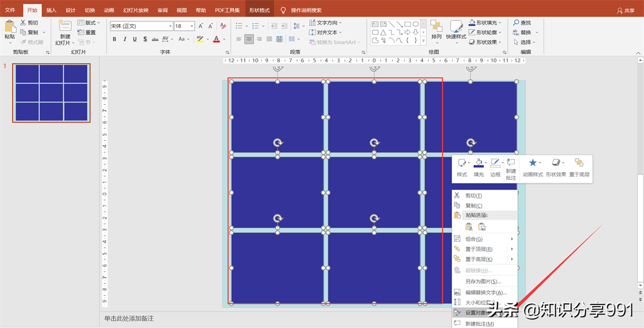This screenshot has width=644, height=328.
Task: Click the Share (共享) button
Action: [x=625, y=11]
